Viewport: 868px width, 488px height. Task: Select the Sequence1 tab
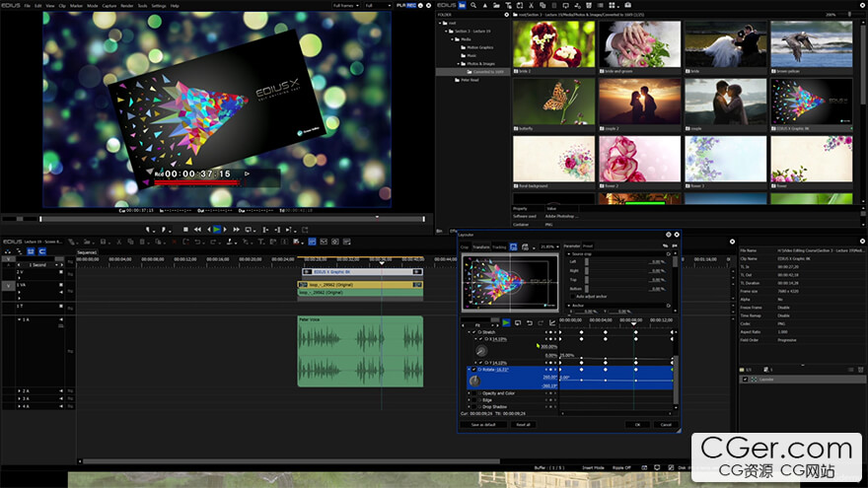click(x=87, y=252)
